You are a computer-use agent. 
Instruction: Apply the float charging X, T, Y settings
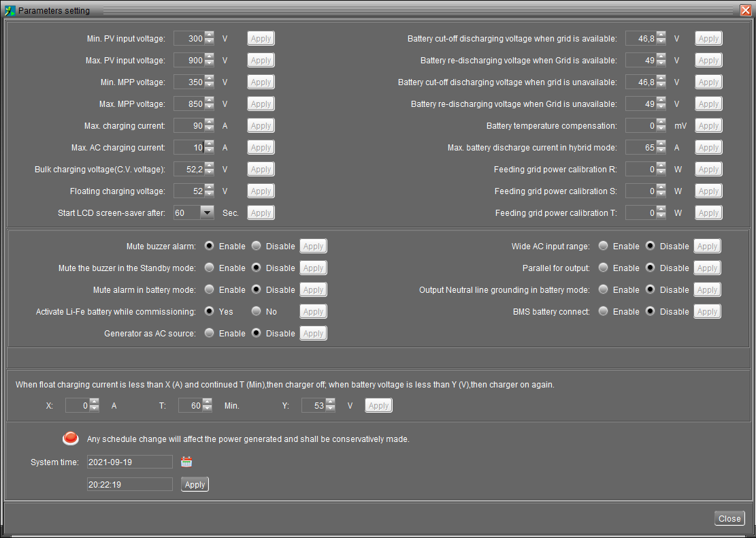[378, 406]
